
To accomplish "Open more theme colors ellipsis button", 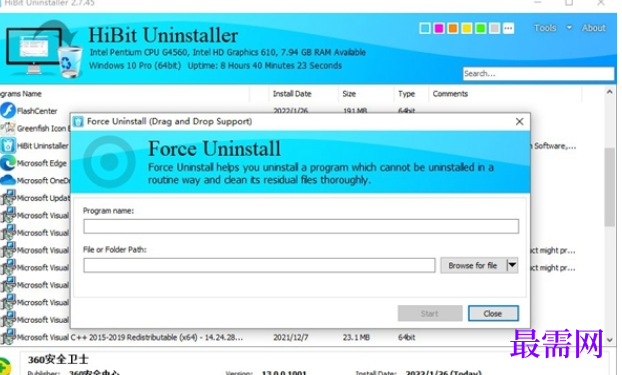I will pos(508,28).
